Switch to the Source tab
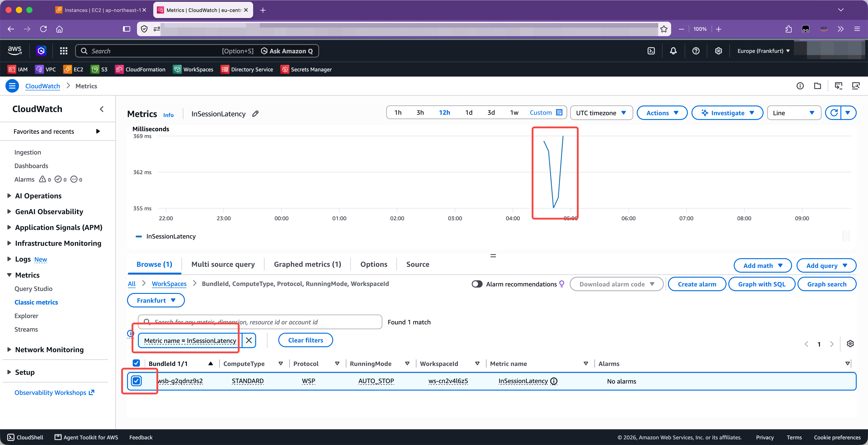The height and width of the screenshot is (445, 868). click(x=417, y=264)
